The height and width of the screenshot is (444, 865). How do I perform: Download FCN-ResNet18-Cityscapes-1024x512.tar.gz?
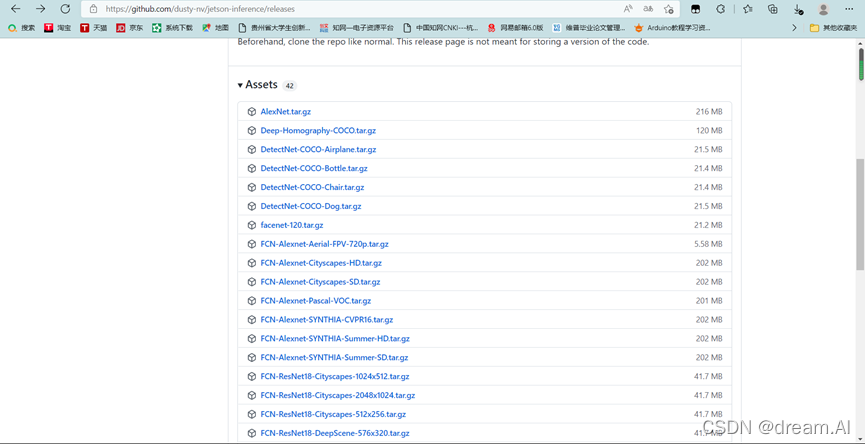(x=335, y=376)
